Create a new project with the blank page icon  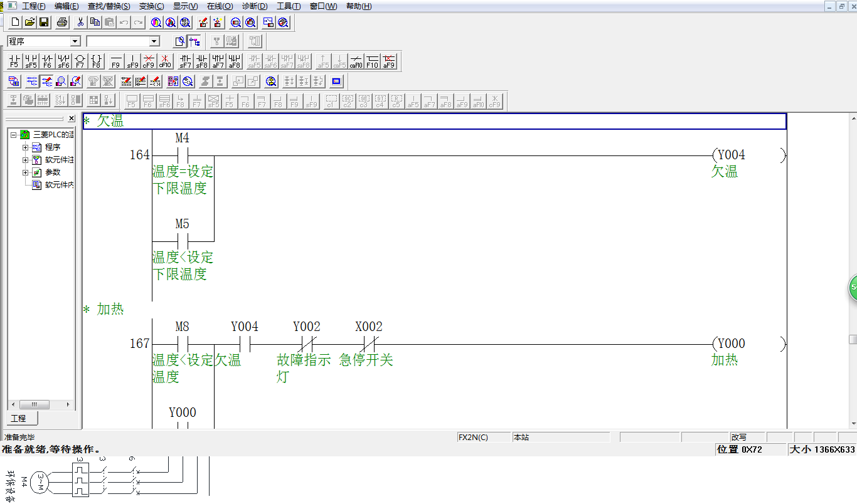tap(14, 23)
